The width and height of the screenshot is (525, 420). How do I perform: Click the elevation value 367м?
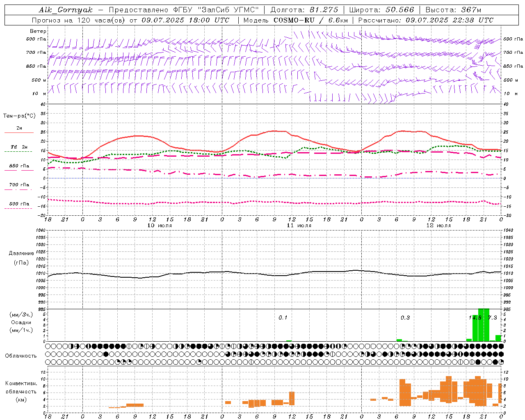coord(471,10)
